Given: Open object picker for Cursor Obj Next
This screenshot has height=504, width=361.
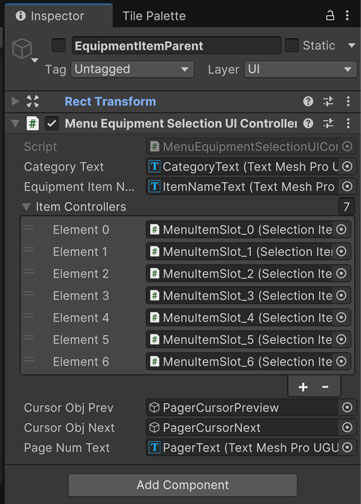Looking at the screenshot, I should [347, 427].
